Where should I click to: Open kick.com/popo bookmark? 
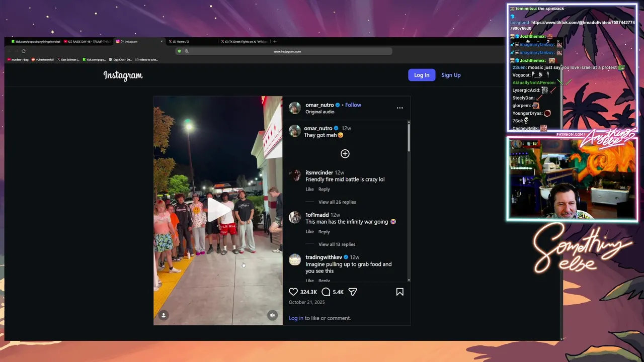[94, 60]
